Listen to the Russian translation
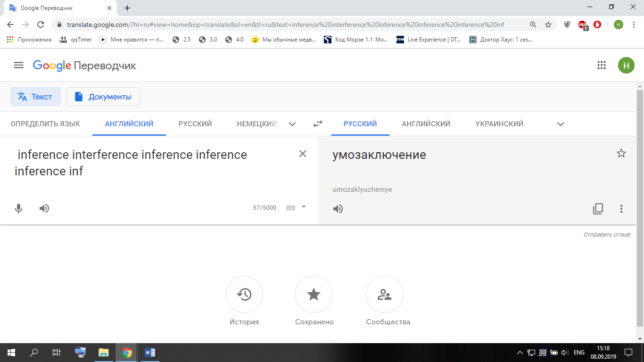Viewport: 644px width, 362px height. 338,209
